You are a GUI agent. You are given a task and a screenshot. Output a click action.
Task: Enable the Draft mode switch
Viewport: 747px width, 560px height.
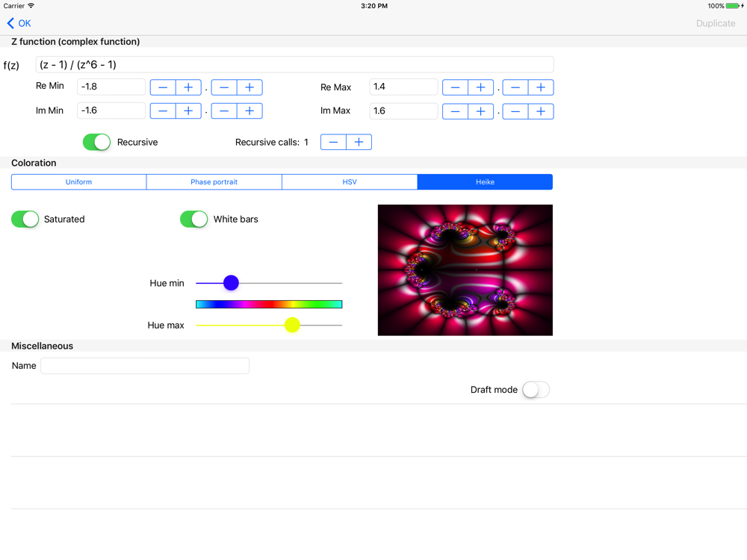pos(536,390)
